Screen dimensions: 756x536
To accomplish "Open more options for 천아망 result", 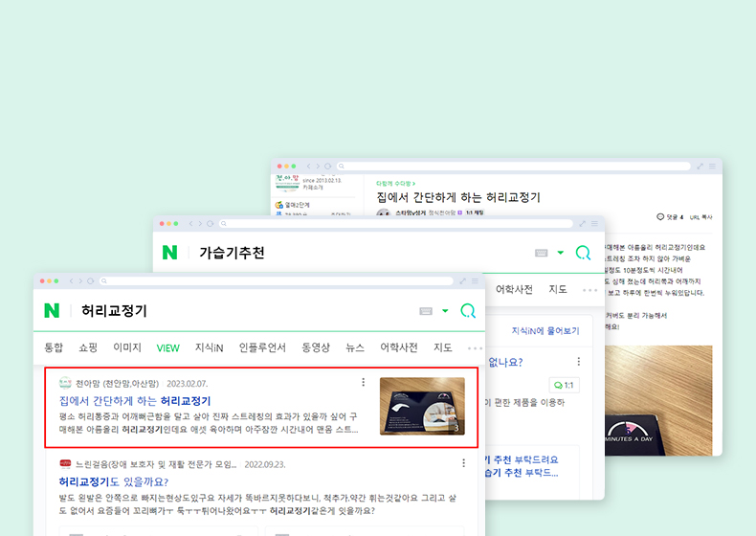I will click(x=363, y=382).
